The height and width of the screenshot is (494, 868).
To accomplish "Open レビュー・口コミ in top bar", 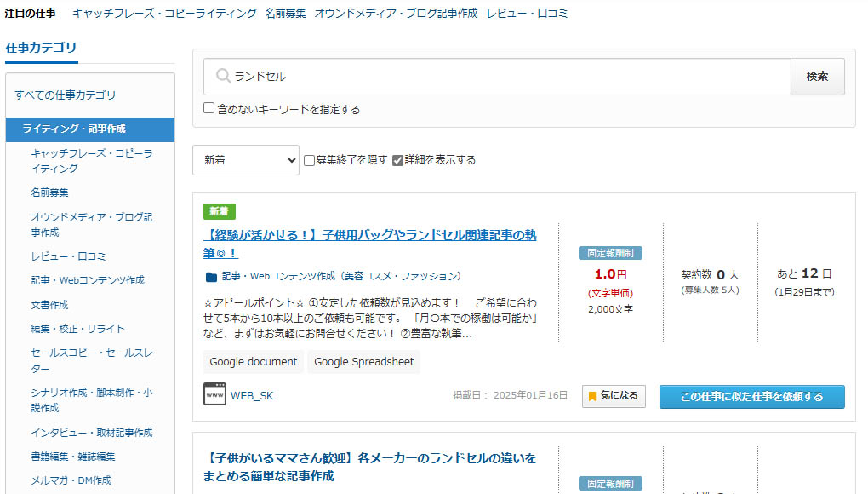I will 527,14.
